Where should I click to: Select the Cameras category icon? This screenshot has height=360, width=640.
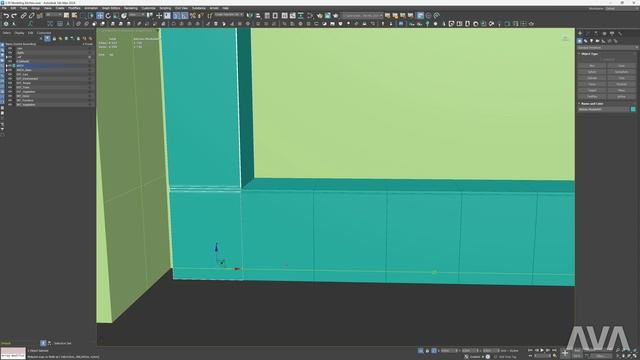[598, 41]
